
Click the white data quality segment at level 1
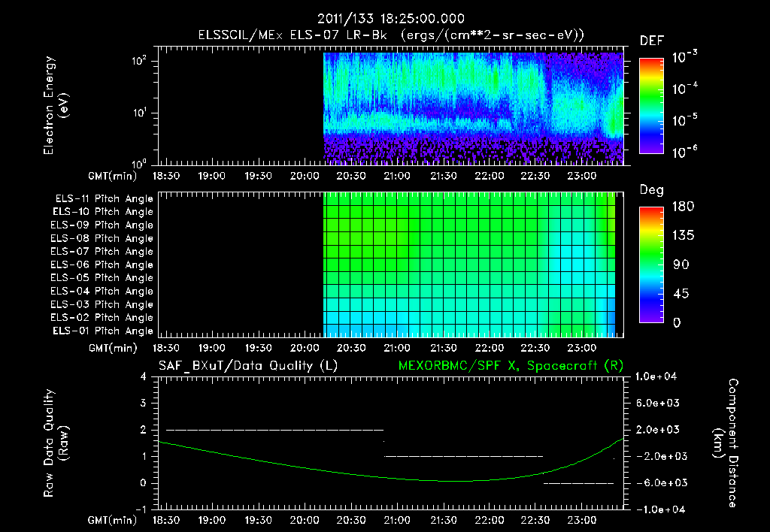click(x=463, y=456)
